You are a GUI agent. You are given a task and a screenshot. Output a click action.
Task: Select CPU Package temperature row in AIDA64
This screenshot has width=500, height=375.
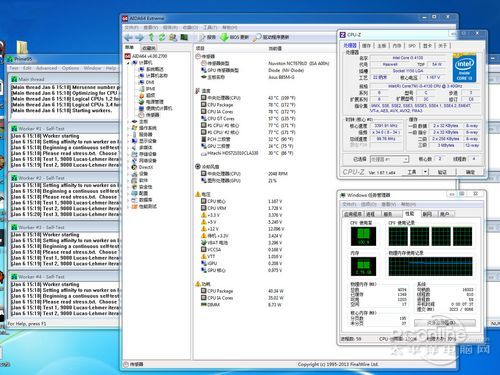(248, 105)
